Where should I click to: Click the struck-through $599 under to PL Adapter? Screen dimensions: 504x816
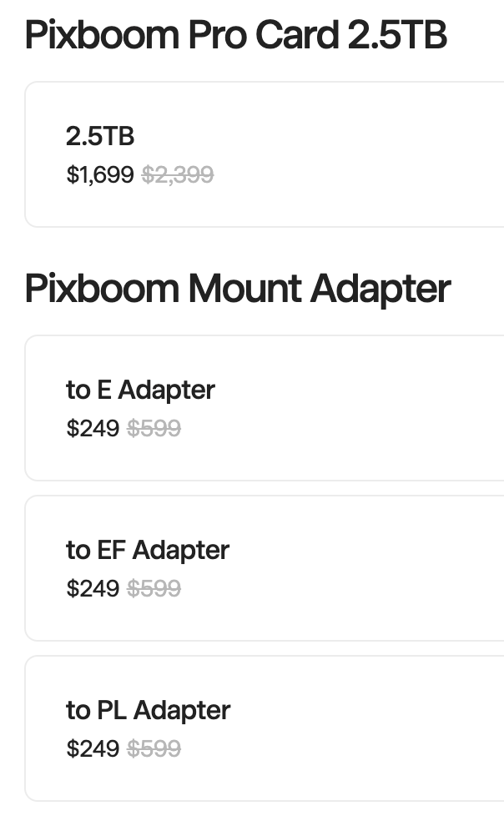pos(154,748)
